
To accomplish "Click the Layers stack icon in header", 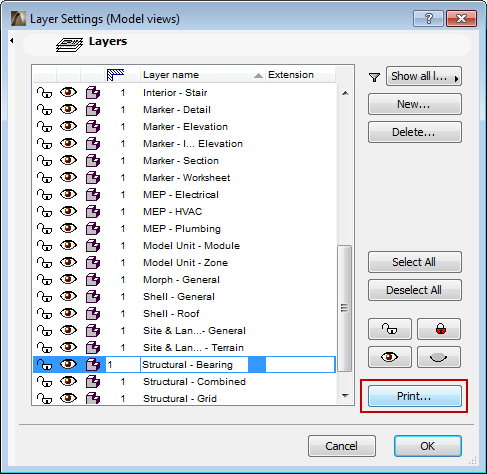I will click(x=69, y=45).
